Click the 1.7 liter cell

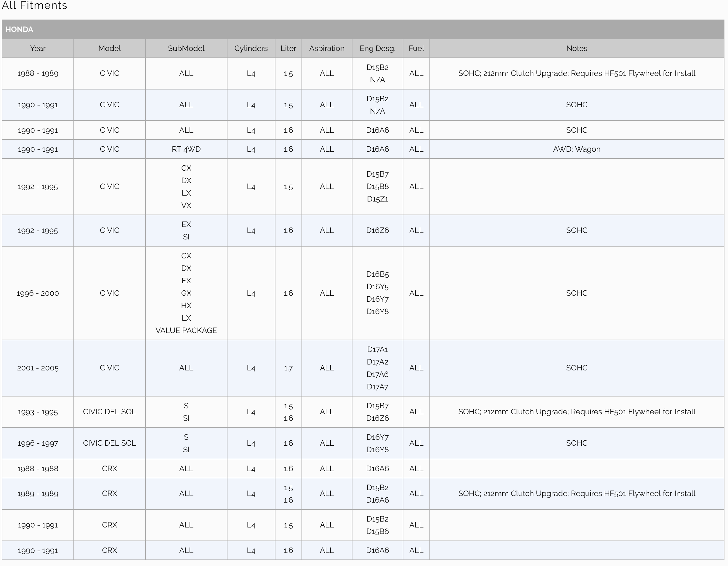tap(288, 368)
